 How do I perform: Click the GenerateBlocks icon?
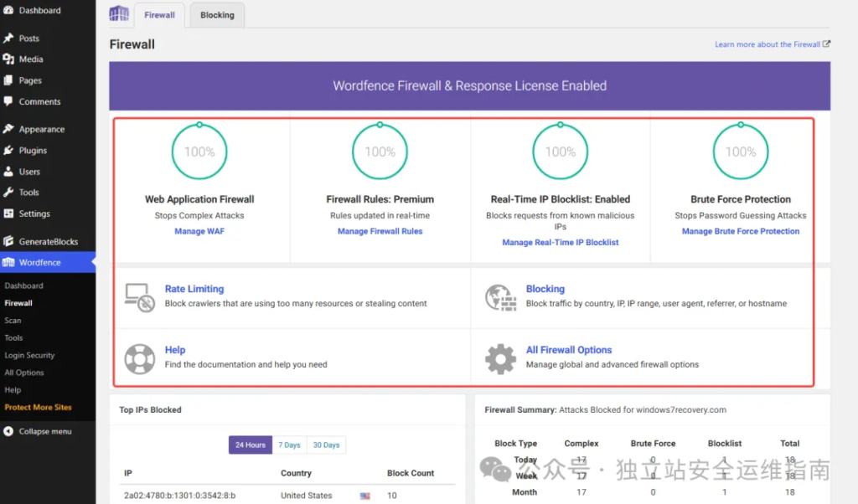coord(8,241)
